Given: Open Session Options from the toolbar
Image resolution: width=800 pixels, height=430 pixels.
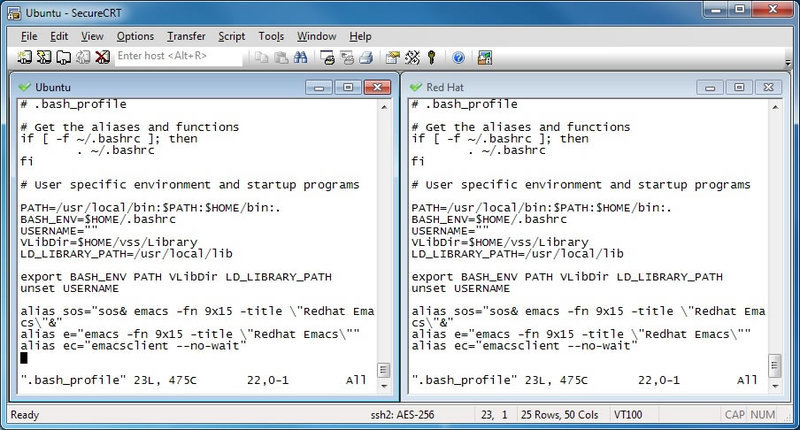Looking at the screenshot, I should click(392, 58).
